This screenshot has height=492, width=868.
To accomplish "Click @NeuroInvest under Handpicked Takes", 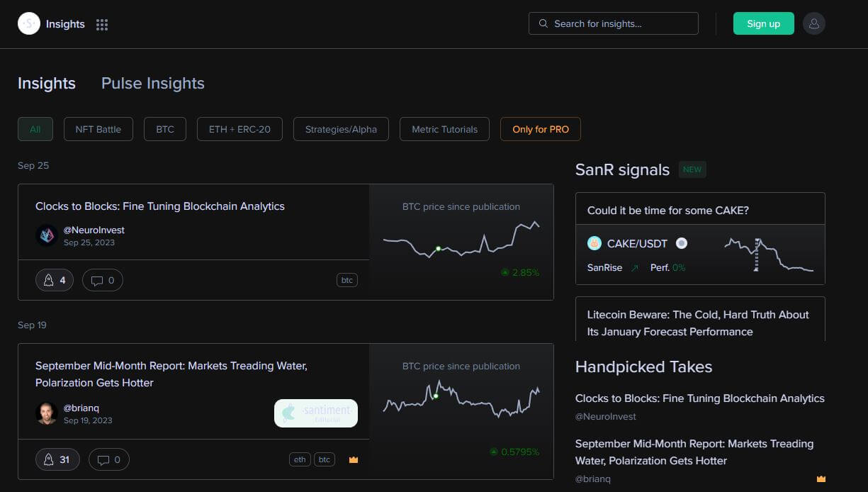I will pyautogui.click(x=606, y=417).
